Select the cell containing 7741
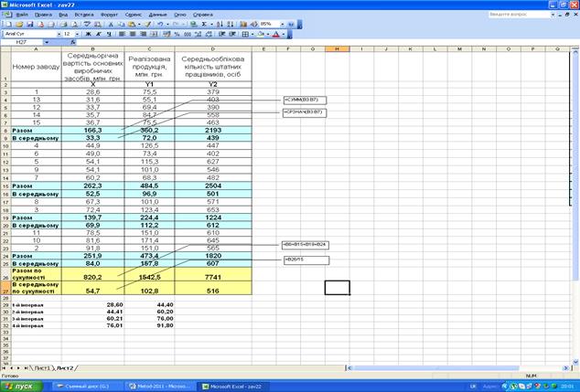 [213, 274]
